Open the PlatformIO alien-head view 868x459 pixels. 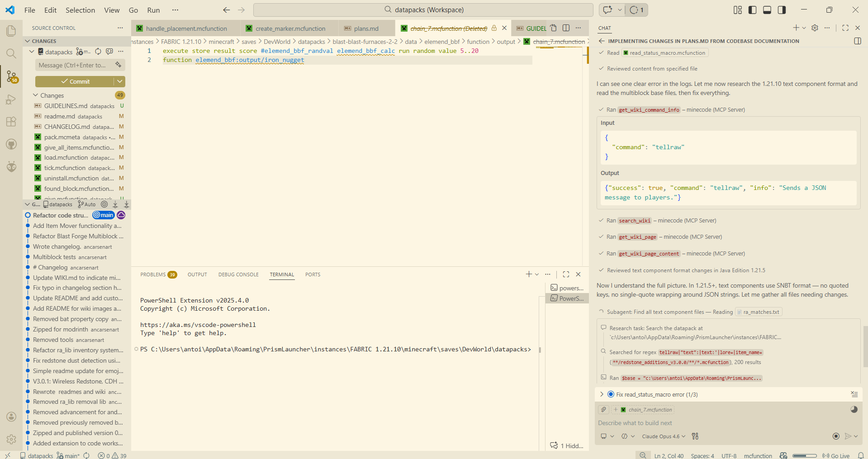point(11,167)
